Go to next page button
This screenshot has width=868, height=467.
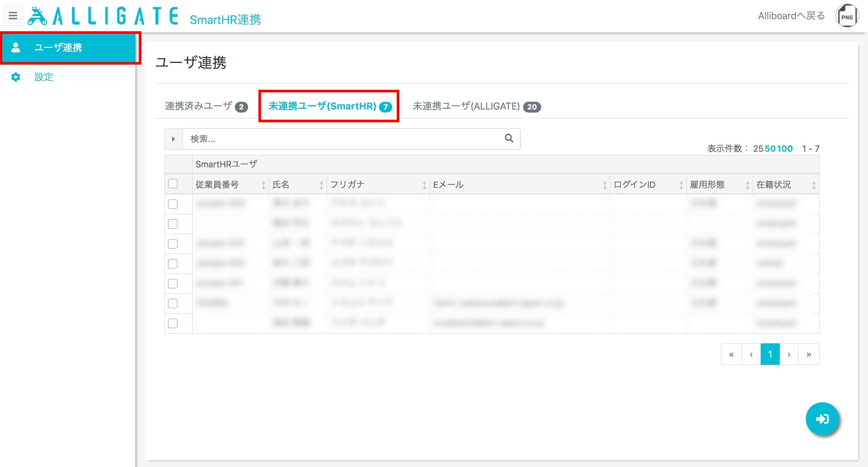click(789, 355)
